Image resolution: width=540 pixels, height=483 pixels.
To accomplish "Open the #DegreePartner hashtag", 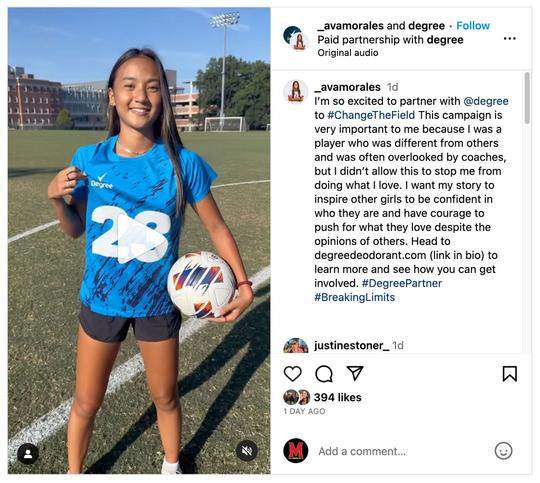I will (402, 283).
